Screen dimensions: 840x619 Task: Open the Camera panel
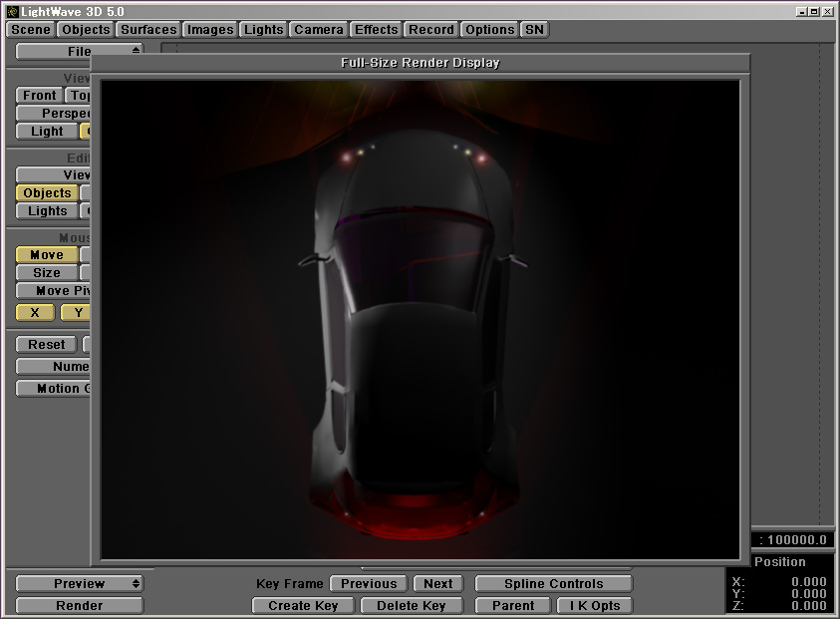[x=319, y=30]
